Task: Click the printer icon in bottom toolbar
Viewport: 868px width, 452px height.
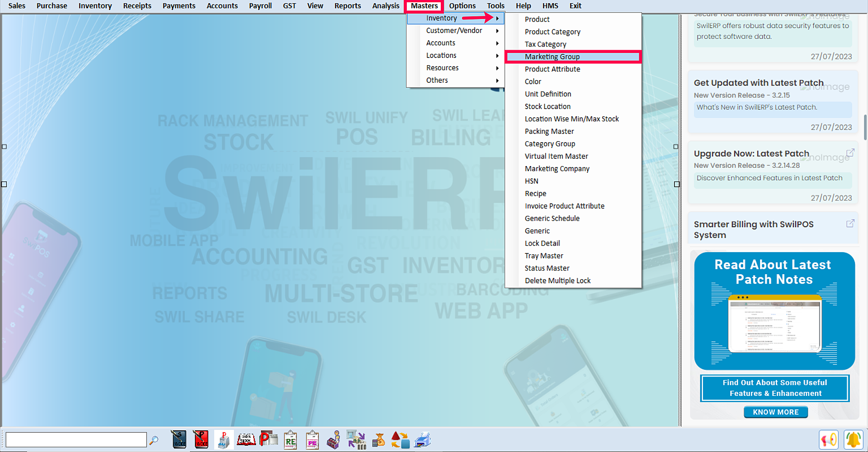Action: (x=423, y=440)
